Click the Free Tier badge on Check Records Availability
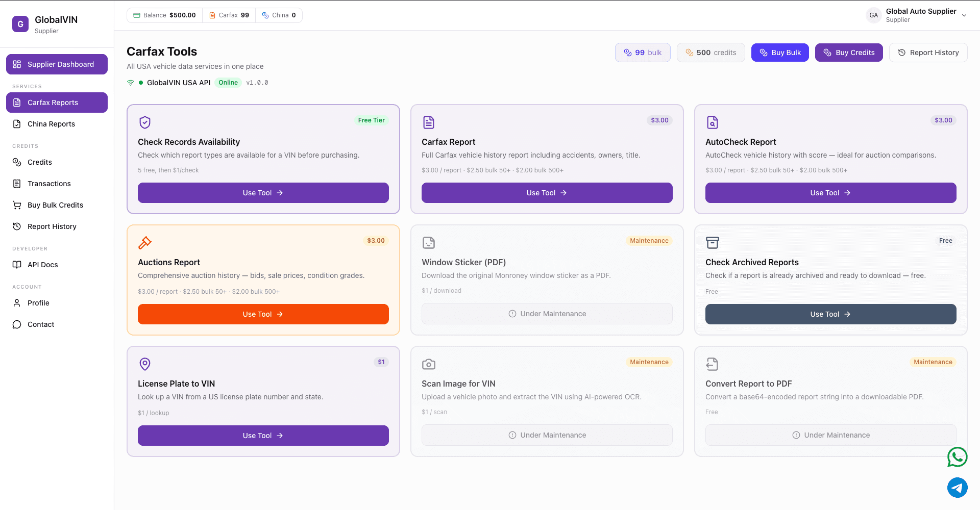Image resolution: width=980 pixels, height=510 pixels. click(371, 120)
